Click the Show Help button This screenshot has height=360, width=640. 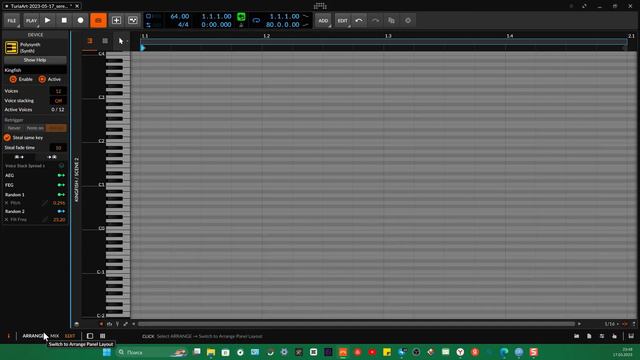pyautogui.click(x=35, y=60)
